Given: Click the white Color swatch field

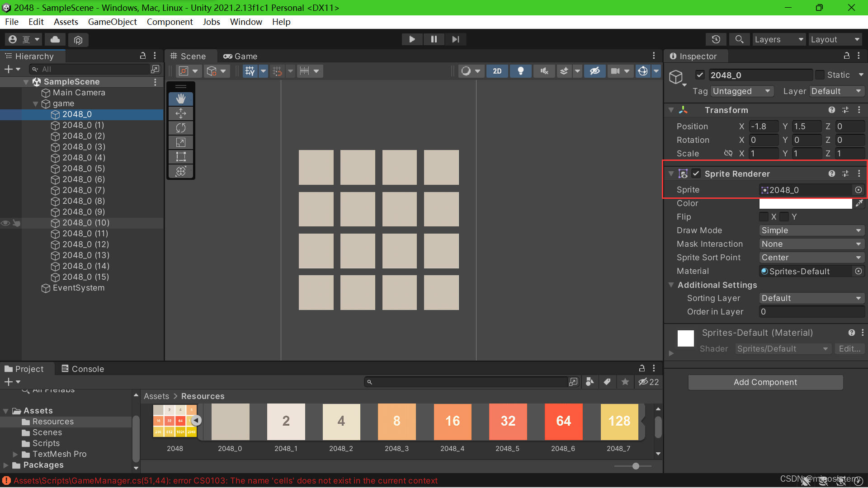Looking at the screenshot, I should [805, 203].
